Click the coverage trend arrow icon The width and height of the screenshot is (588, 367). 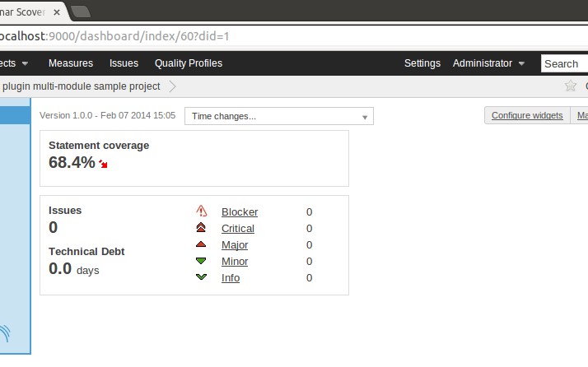tap(103, 164)
